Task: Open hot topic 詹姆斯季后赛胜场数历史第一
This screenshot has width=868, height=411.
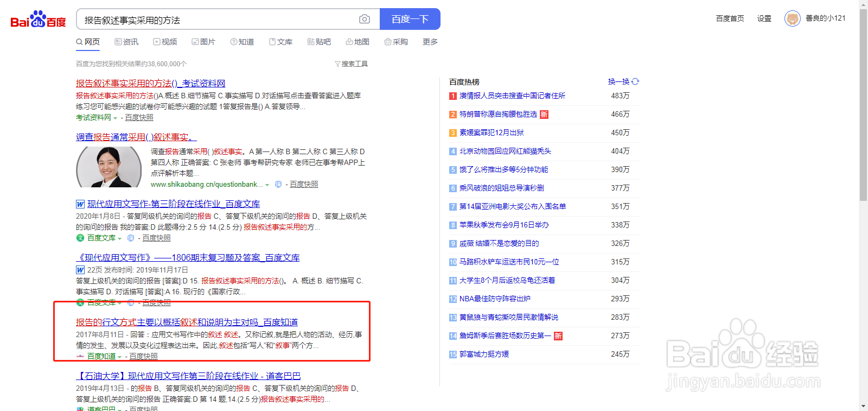Action: [x=505, y=336]
